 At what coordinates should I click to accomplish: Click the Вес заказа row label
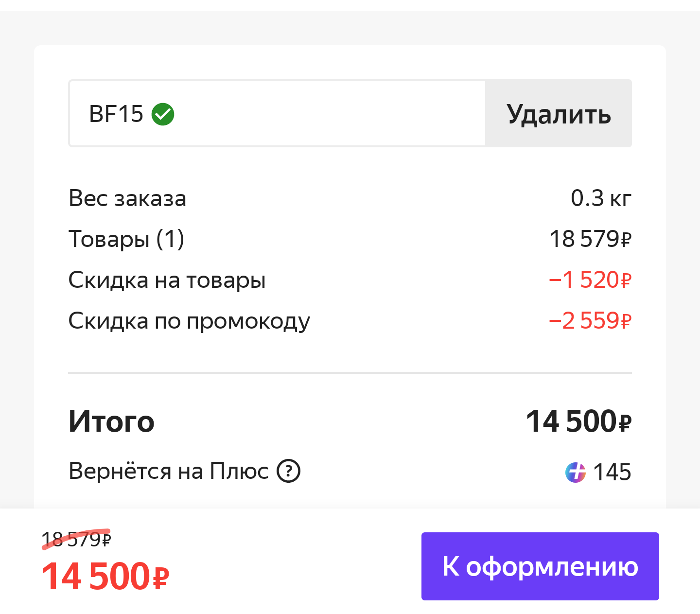pyautogui.click(x=127, y=199)
